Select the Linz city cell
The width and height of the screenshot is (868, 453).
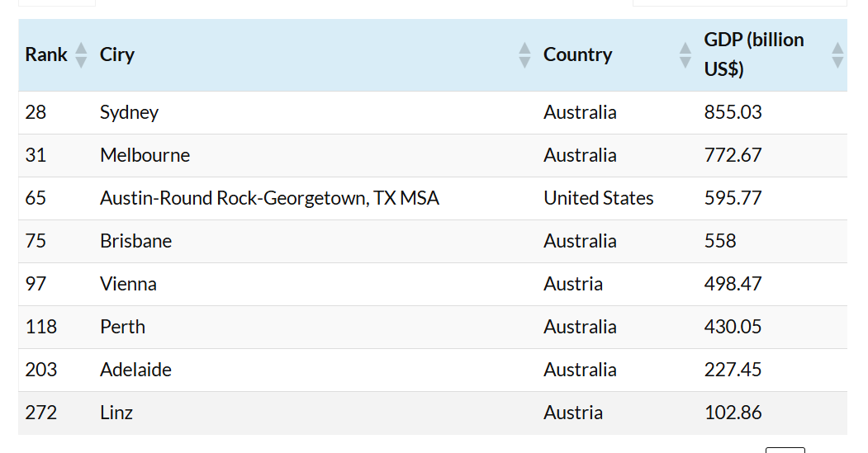tap(116, 413)
